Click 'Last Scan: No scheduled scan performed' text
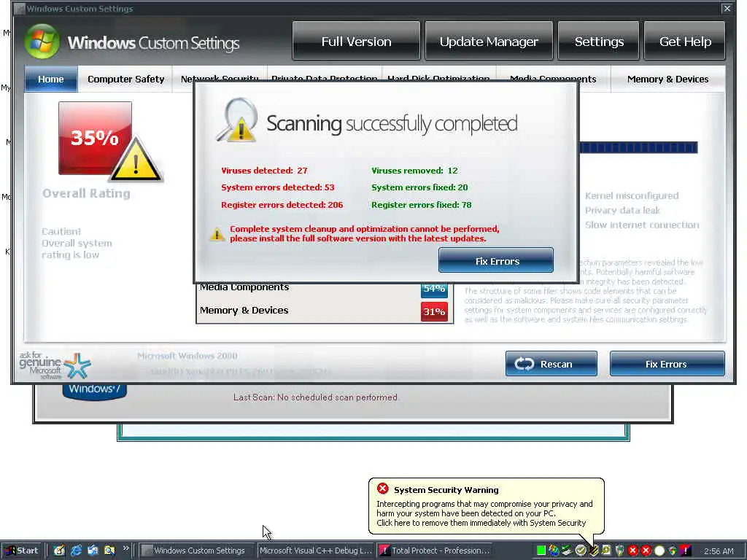Viewport: 747px width, 560px height. 315,397
